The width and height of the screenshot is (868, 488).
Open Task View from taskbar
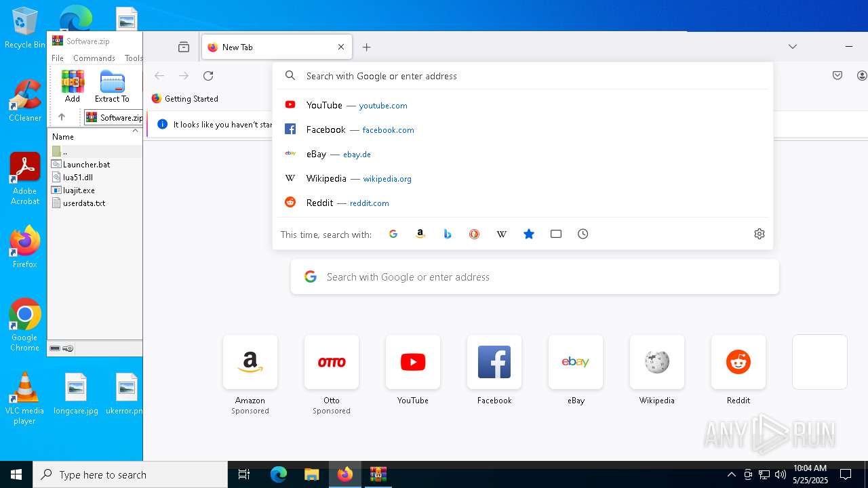point(244,474)
